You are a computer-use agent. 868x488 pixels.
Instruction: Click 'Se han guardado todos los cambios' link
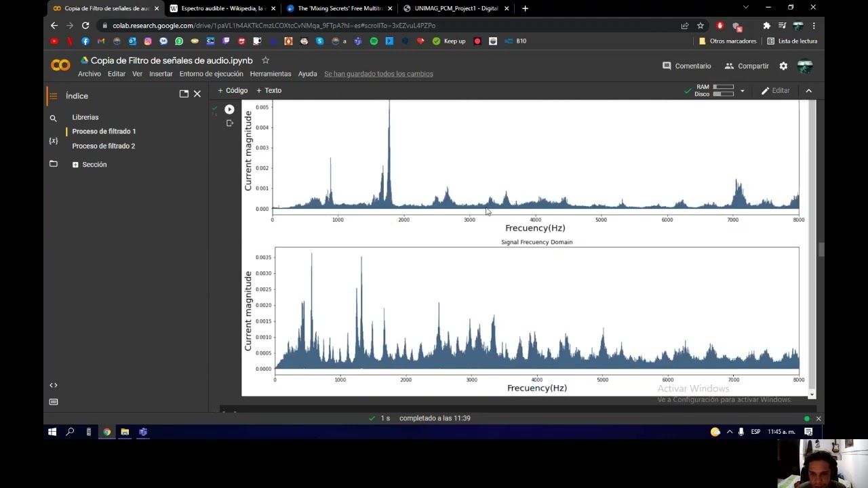(378, 74)
